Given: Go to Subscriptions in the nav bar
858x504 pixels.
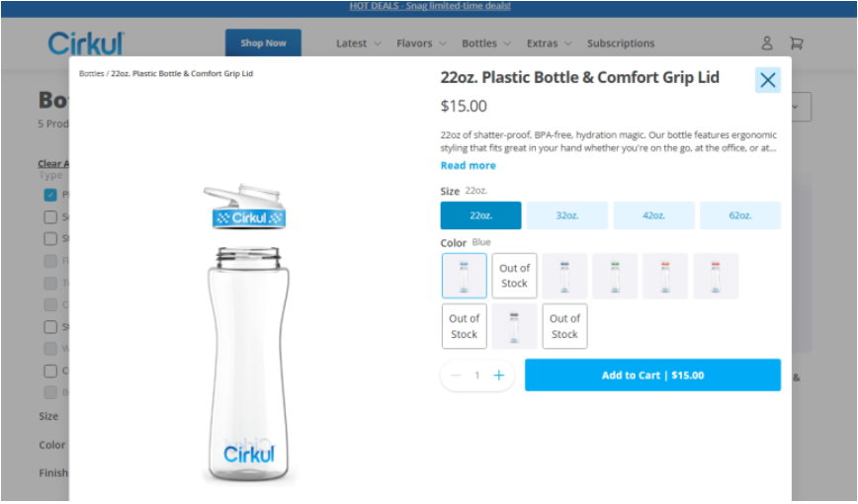Looking at the screenshot, I should pos(621,43).
